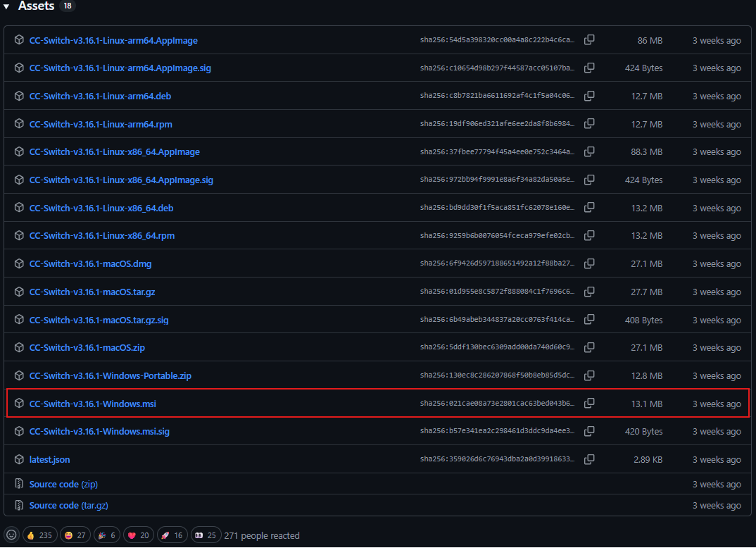Viewport: 756px width, 548px height.
Task: Copy SHA256 of Linux-arm64.deb
Action: (x=589, y=96)
